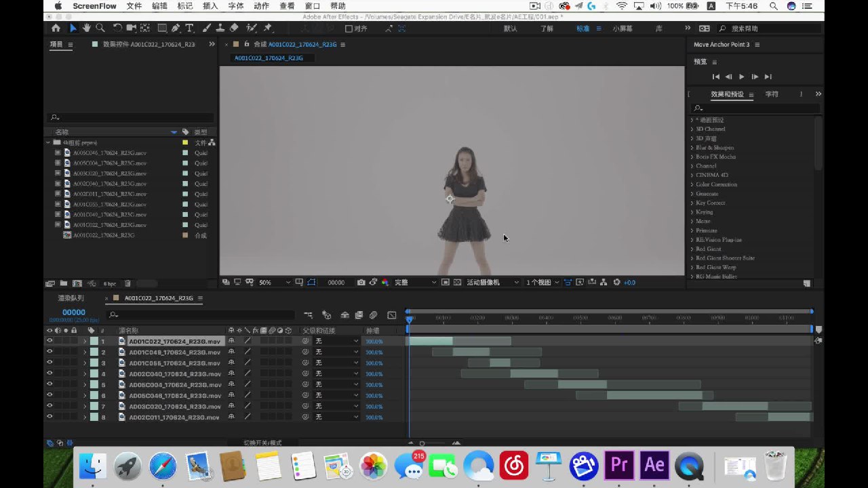This screenshot has height=488, width=868.
Task: Select the Home icon in the toolbar
Action: point(56,28)
